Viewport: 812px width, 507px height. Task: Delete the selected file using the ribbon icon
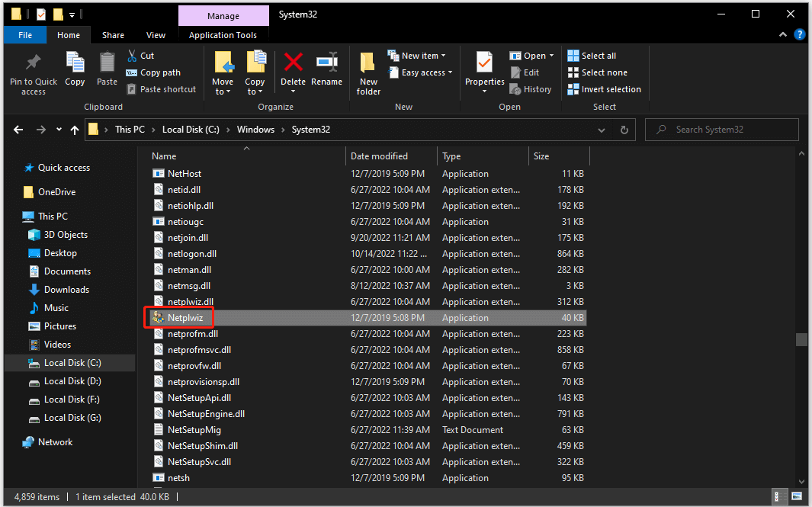pos(293,69)
